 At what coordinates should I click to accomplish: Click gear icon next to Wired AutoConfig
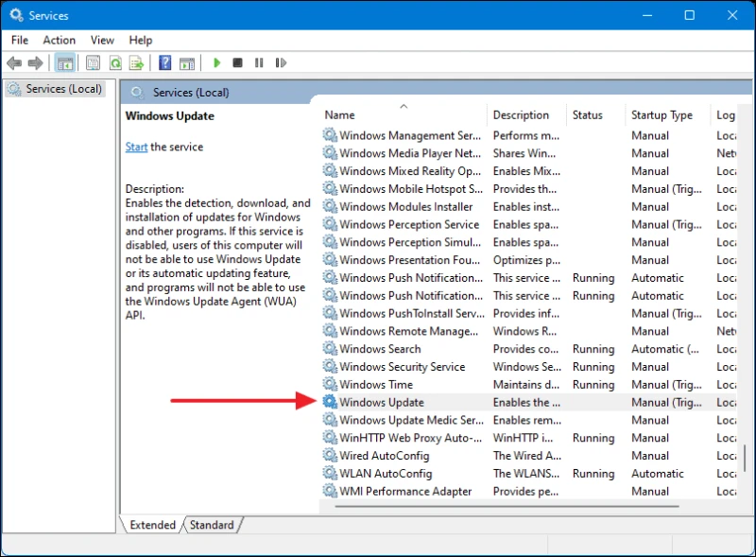tap(330, 455)
